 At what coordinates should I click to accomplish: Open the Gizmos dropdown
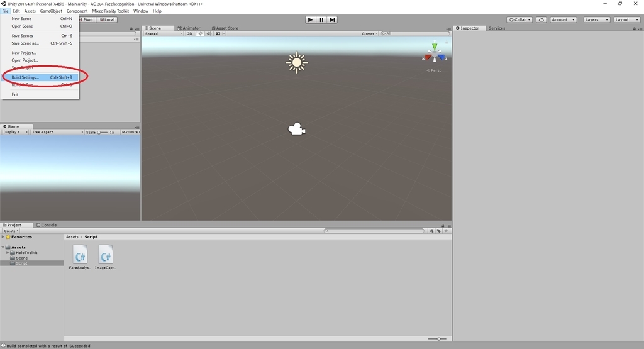pyautogui.click(x=369, y=34)
